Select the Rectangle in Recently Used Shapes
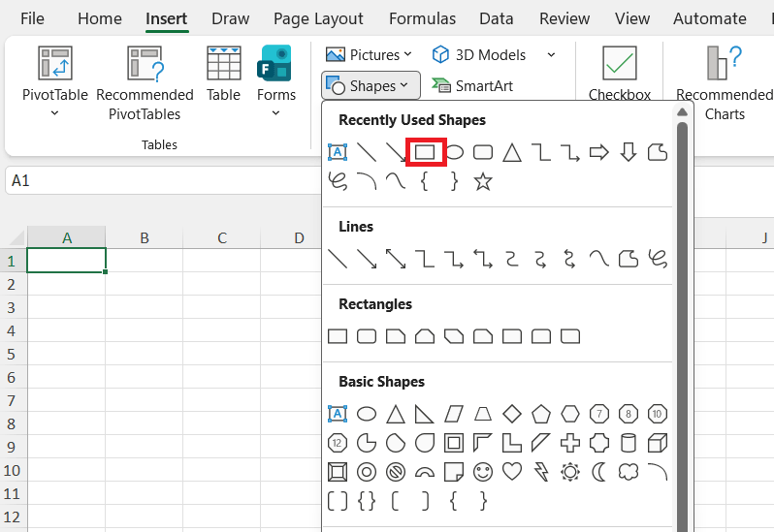 click(425, 152)
